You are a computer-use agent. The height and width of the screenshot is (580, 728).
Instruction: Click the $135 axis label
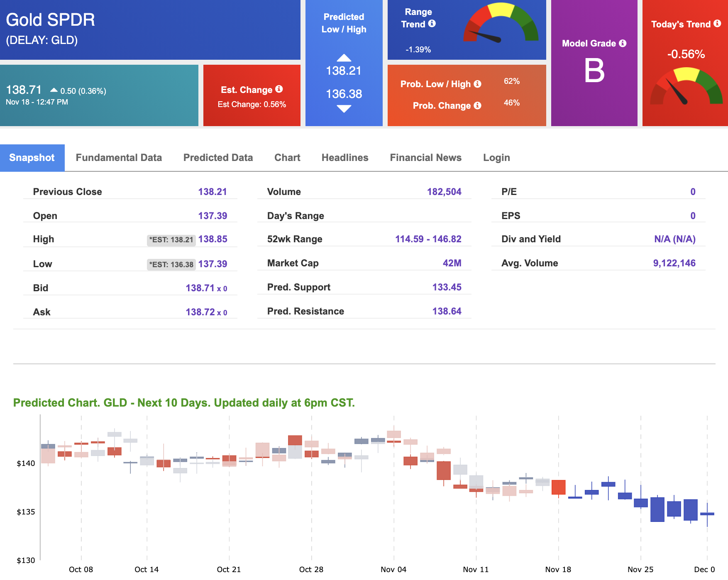click(26, 512)
